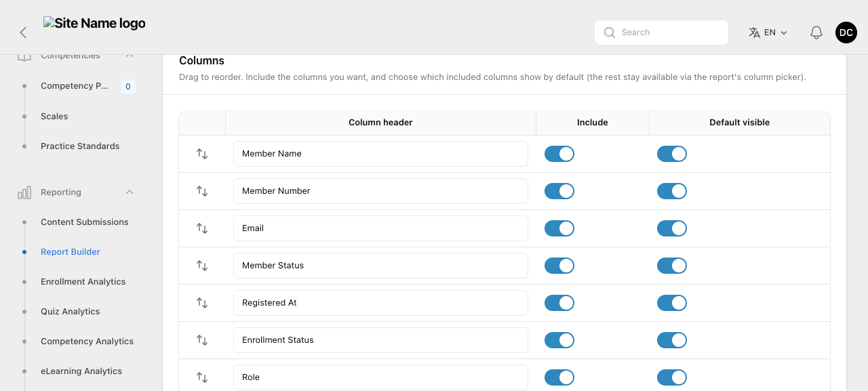Disable Include for Member Name
868x391 pixels.
tap(559, 154)
